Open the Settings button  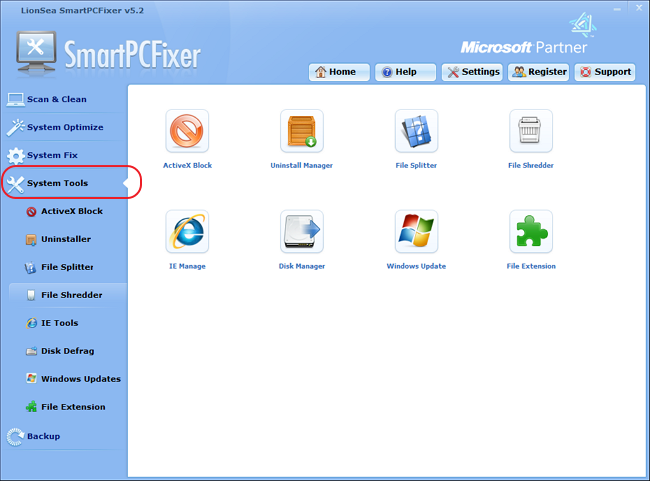click(x=472, y=72)
